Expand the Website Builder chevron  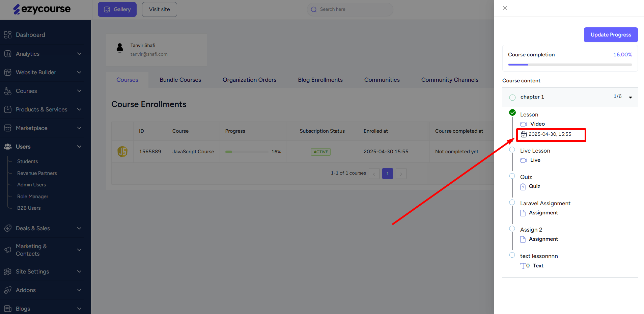click(79, 72)
